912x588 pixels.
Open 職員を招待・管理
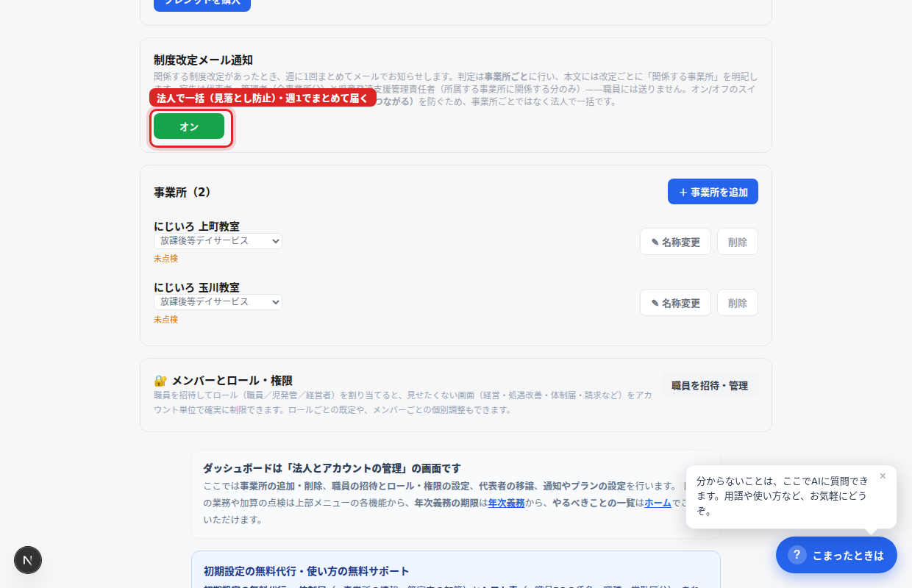click(710, 385)
